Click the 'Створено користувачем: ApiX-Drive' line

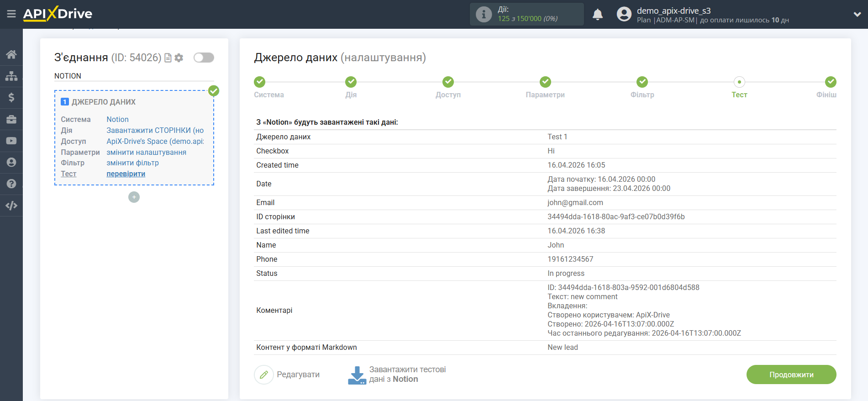tap(609, 315)
